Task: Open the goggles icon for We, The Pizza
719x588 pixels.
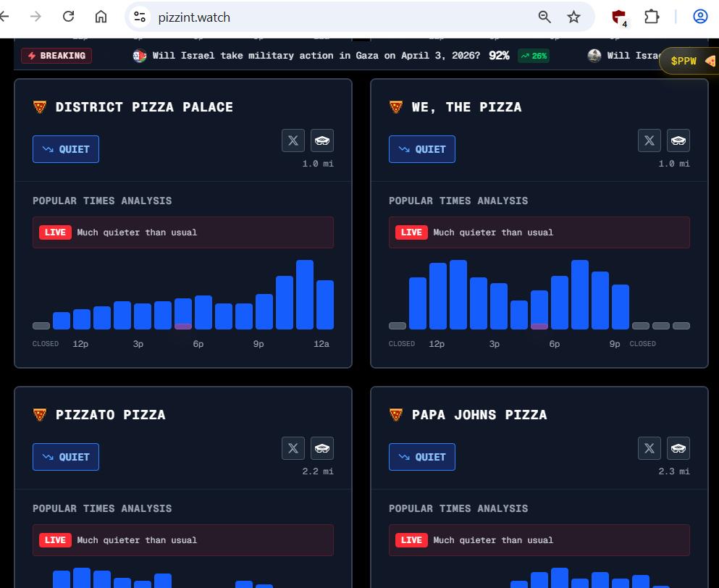Action: [x=678, y=140]
